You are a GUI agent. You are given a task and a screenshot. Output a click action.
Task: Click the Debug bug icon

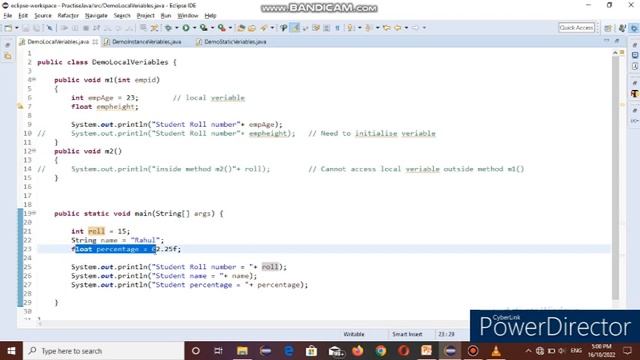(x=168, y=28)
